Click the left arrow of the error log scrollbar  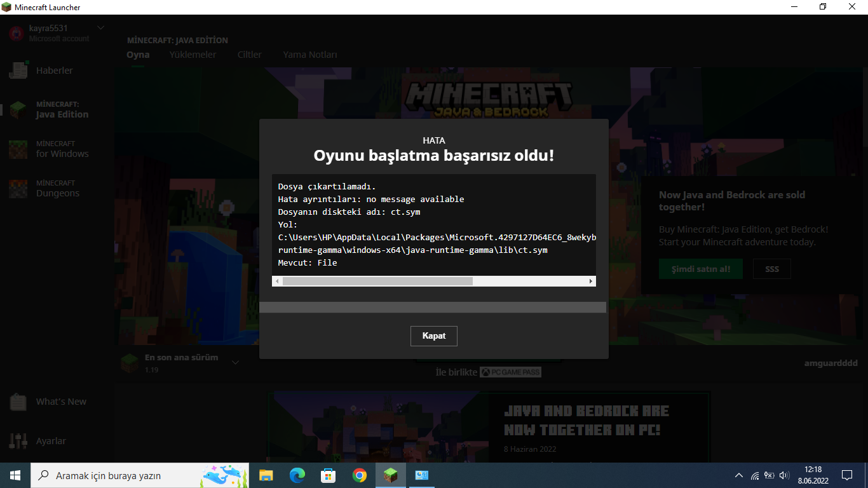click(x=276, y=281)
